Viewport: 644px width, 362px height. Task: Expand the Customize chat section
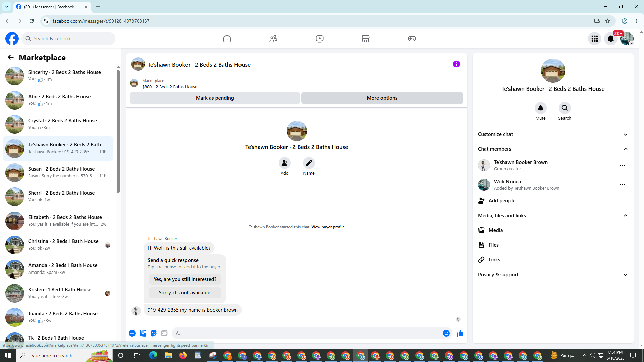[553, 134]
